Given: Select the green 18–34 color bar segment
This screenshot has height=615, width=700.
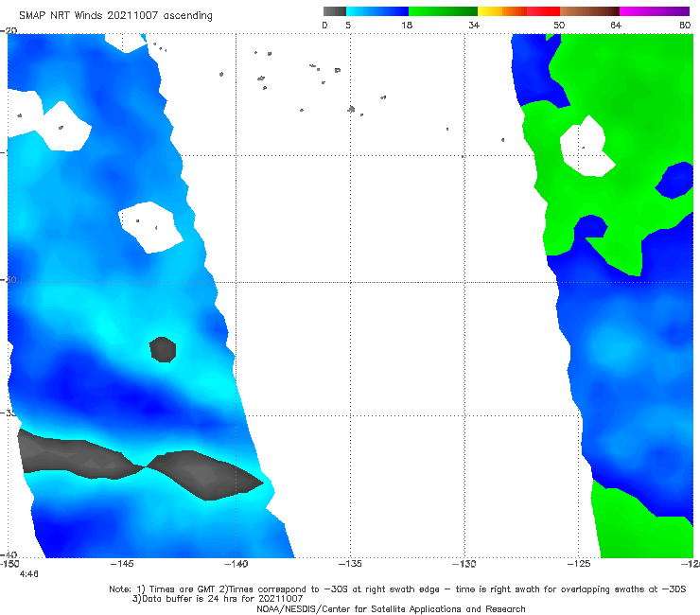Looking at the screenshot, I should (x=444, y=11).
